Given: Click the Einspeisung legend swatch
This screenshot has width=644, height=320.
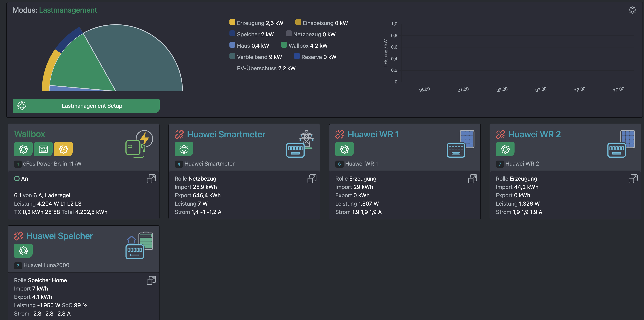Looking at the screenshot, I should 298,22.
